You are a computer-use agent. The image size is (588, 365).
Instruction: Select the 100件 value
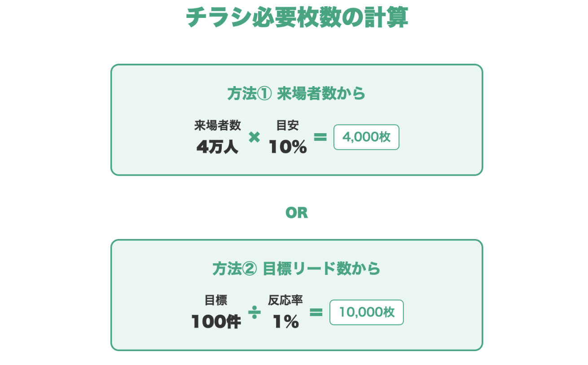(x=216, y=322)
